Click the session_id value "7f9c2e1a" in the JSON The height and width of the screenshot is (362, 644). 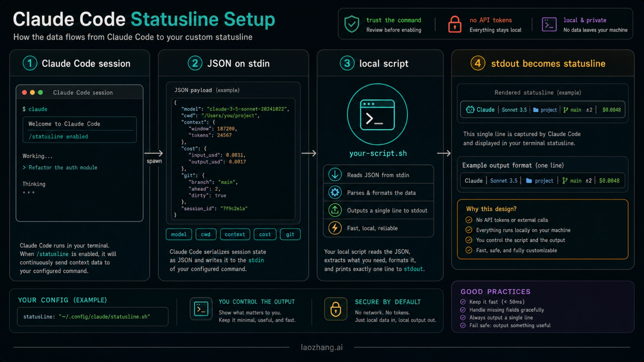tap(234, 209)
